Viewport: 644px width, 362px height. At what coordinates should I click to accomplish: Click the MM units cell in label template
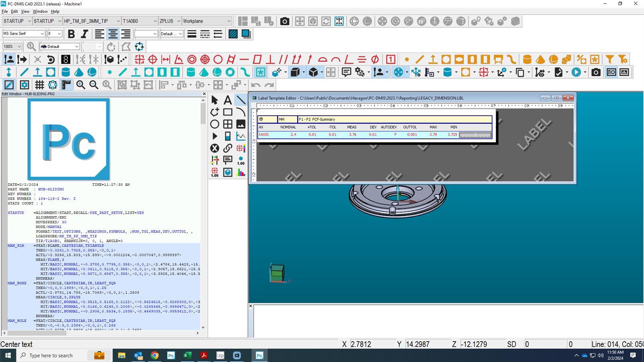(288, 119)
